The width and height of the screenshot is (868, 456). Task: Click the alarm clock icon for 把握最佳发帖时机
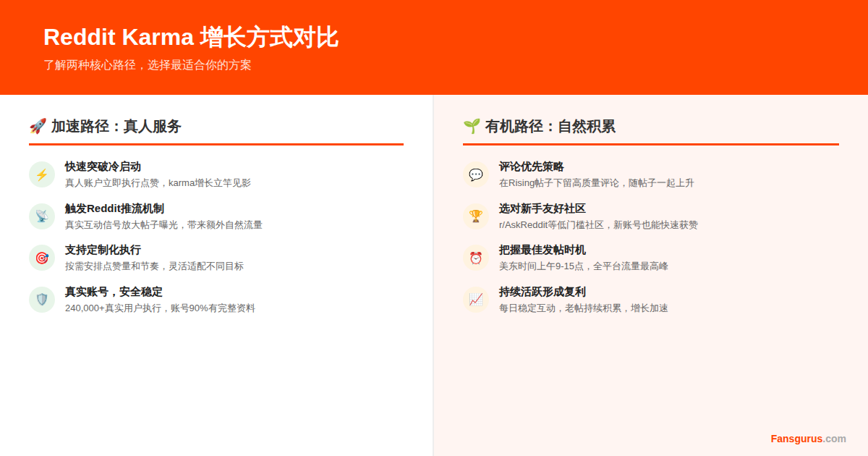(x=476, y=257)
